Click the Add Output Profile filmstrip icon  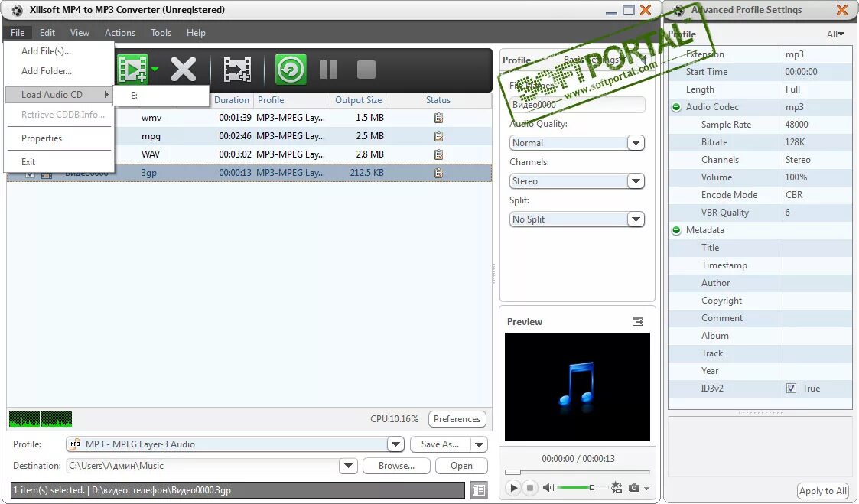237,70
